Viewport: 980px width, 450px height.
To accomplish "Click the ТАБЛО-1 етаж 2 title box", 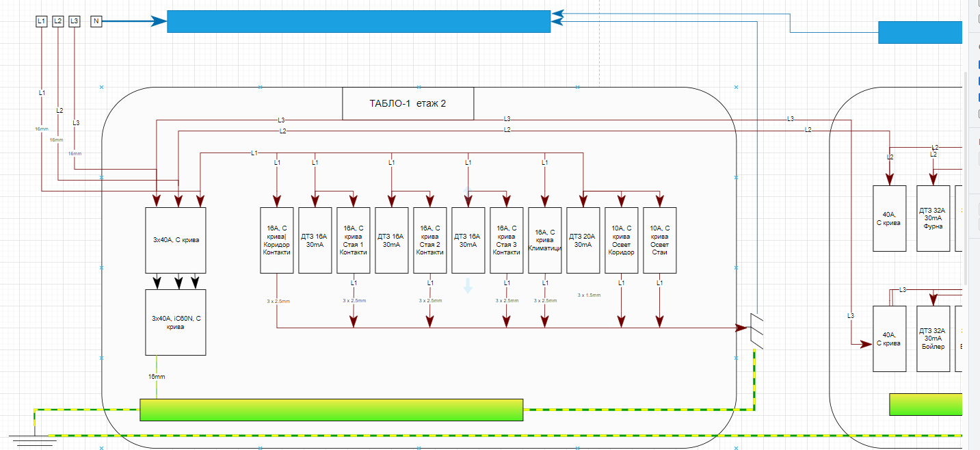I will (408, 104).
